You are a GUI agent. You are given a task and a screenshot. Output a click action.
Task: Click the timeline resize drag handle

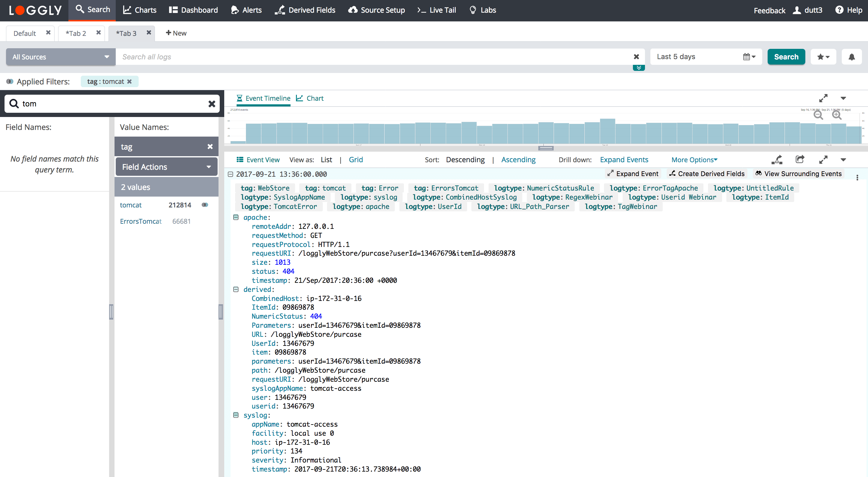pos(546,148)
